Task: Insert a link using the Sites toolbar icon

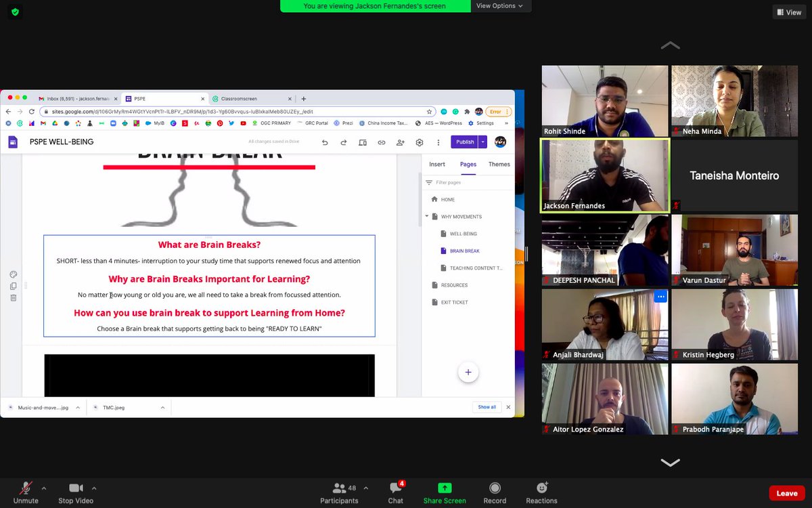Action: [x=382, y=142]
